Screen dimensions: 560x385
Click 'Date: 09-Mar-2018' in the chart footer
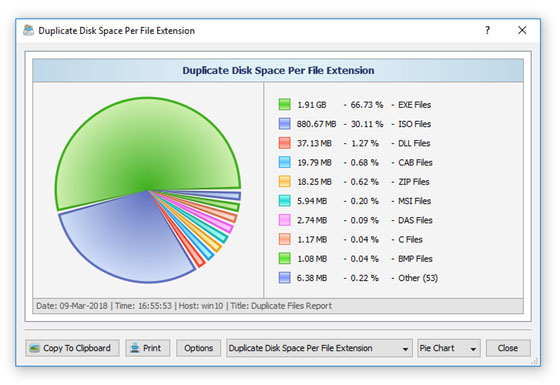[72, 306]
